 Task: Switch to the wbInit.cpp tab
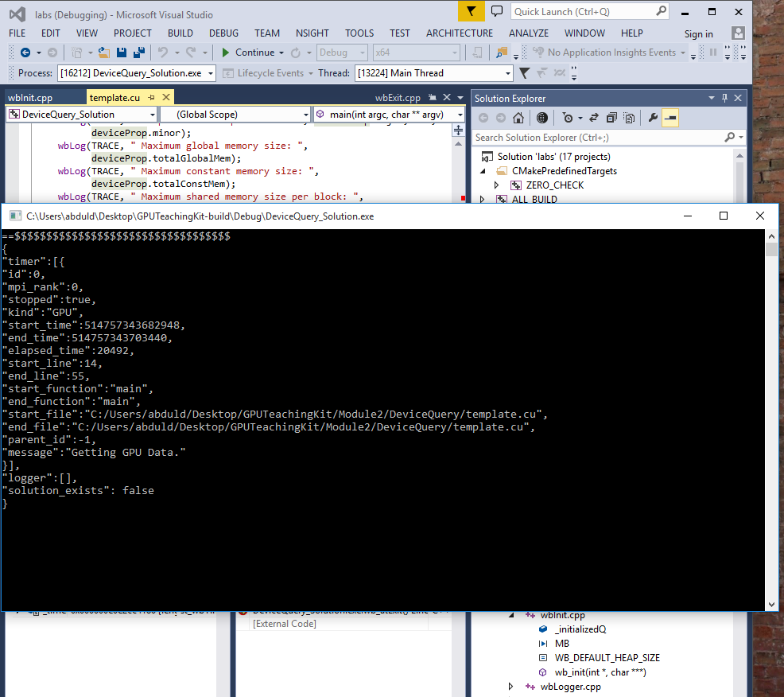pos(30,98)
